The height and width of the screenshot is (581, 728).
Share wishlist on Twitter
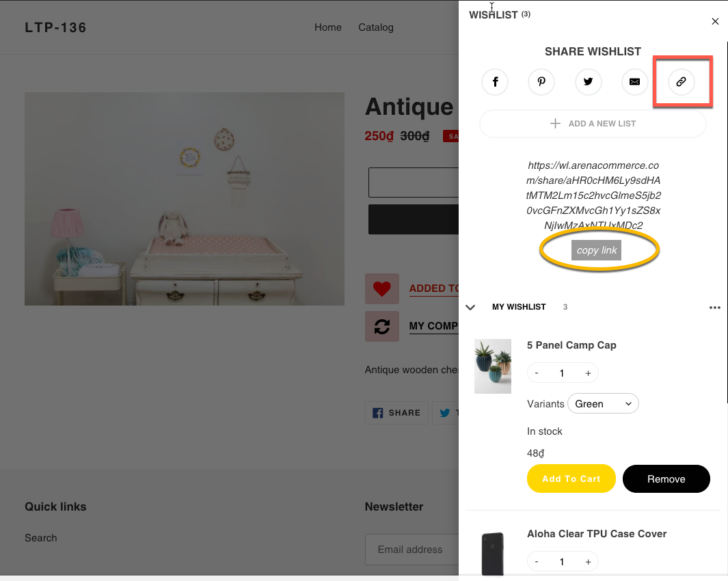(589, 82)
